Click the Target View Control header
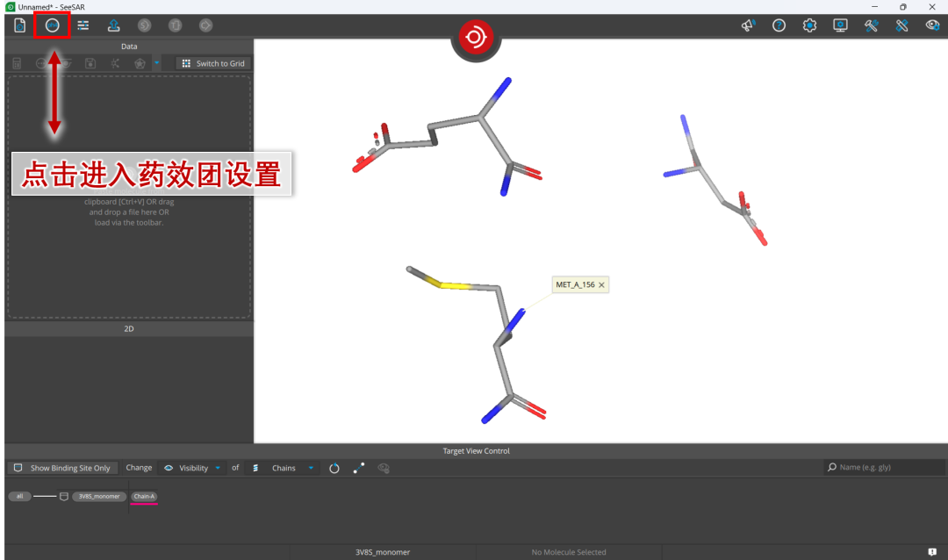948x560 pixels. (x=476, y=451)
